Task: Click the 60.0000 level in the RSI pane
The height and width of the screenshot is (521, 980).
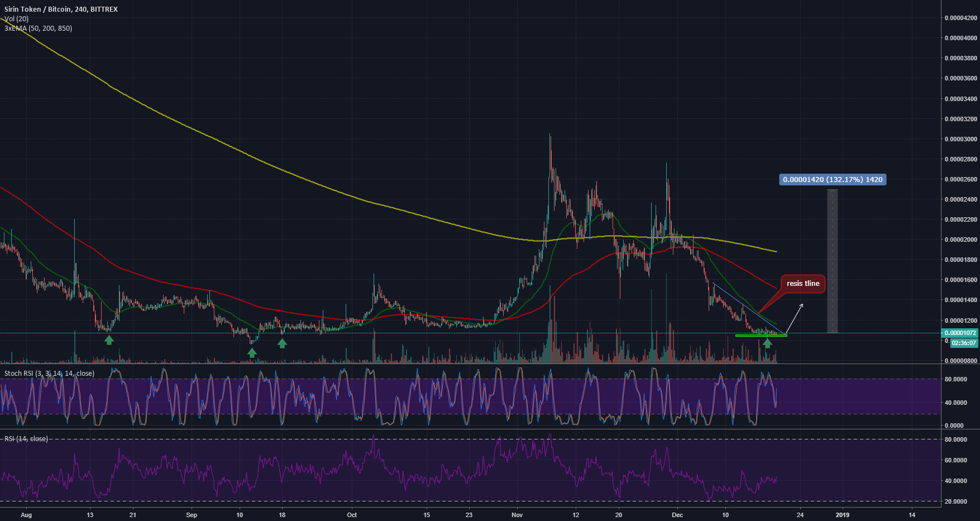Action: click(x=955, y=461)
